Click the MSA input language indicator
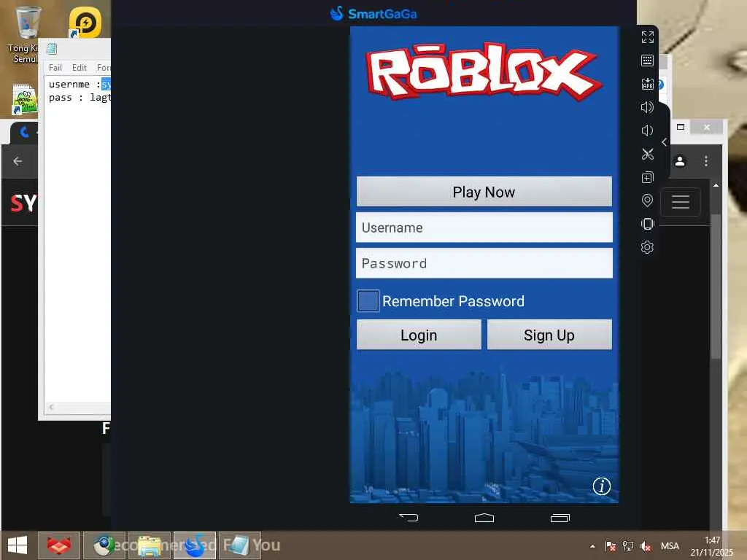This screenshot has width=747, height=560. tap(670, 546)
